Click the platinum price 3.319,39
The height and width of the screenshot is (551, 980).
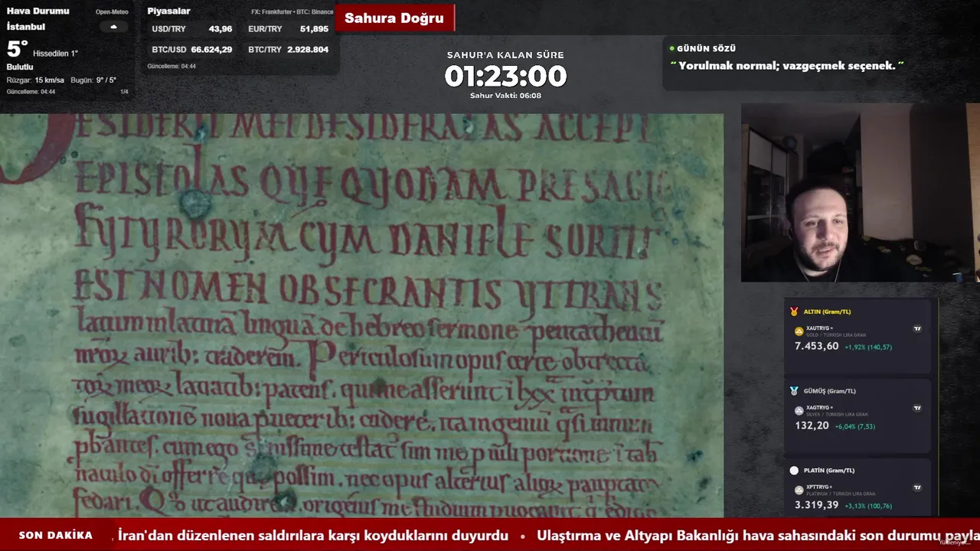[817, 505]
